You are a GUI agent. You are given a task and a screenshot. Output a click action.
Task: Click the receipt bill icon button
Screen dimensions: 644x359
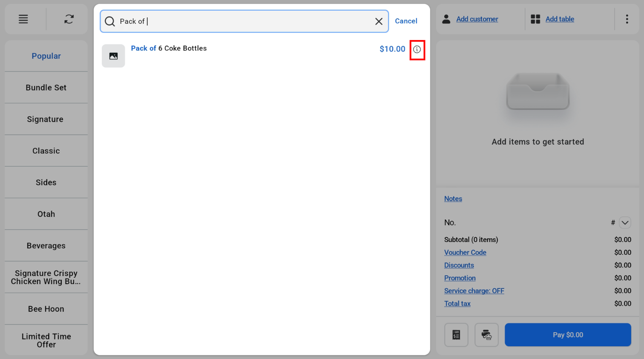[456, 335]
